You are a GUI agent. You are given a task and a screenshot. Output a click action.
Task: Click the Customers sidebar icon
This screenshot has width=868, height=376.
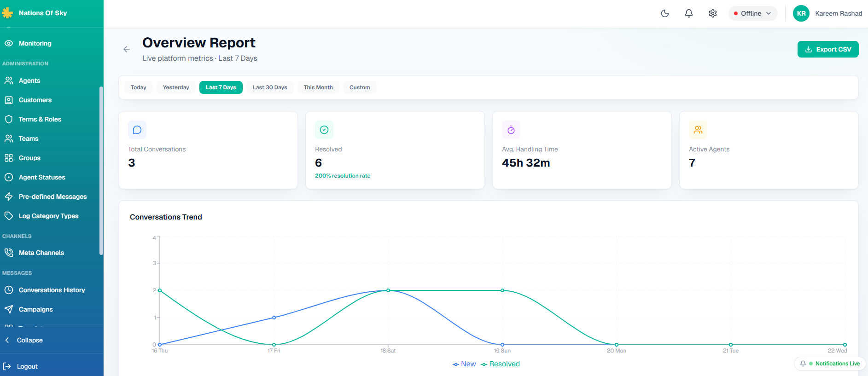click(x=9, y=100)
